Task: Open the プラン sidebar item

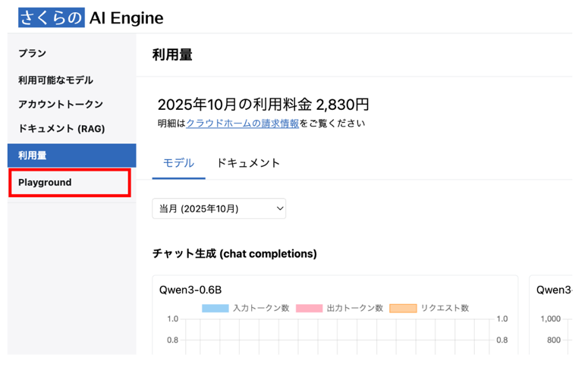Action: (x=33, y=54)
